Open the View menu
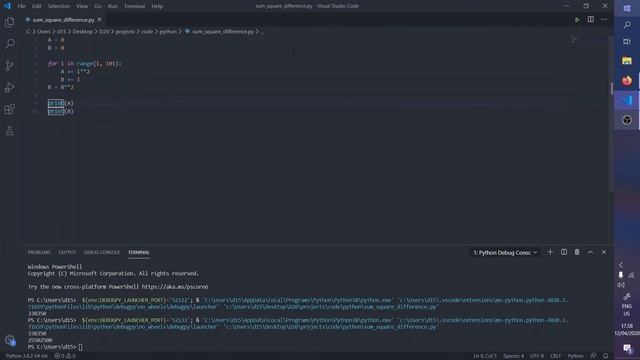Image resolution: width=640 pixels, height=360 pixels. click(82, 6)
